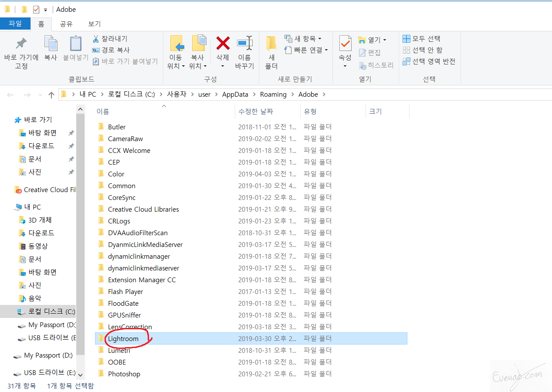Select the Extension Manager CC folder

142,280
